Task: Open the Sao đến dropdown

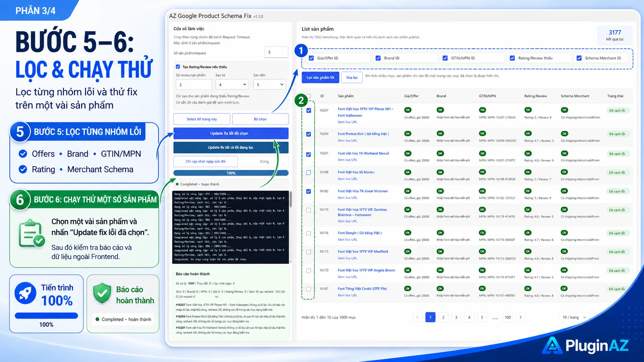Action: pos(269,84)
